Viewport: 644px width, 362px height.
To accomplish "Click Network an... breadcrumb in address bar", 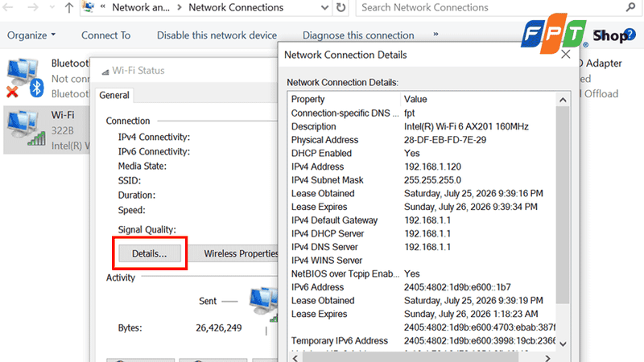I will (141, 7).
